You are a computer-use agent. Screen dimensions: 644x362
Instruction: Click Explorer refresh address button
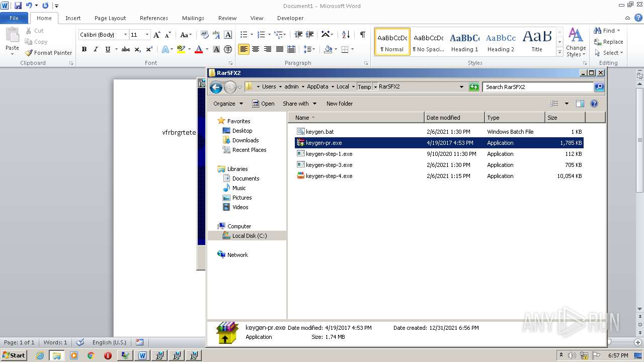(x=473, y=87)
